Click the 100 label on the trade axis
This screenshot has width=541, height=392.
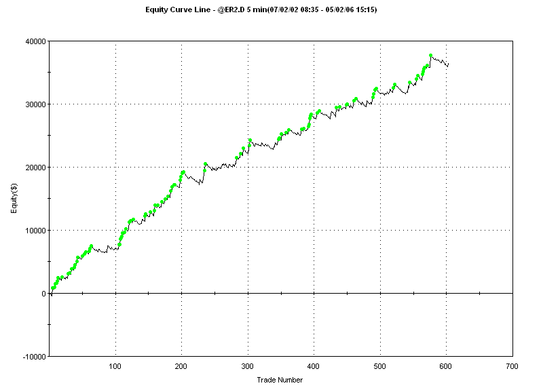pos(115,366)
